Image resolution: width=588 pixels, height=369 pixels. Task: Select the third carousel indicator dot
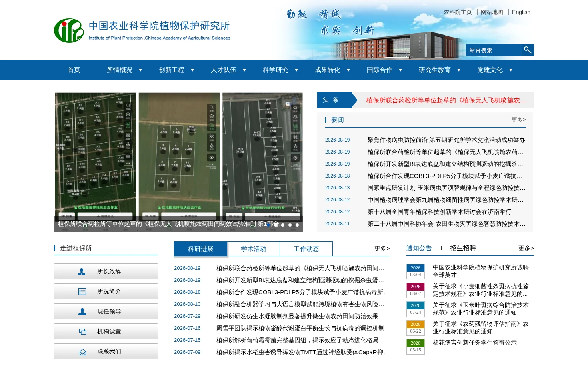click(283, 225)
